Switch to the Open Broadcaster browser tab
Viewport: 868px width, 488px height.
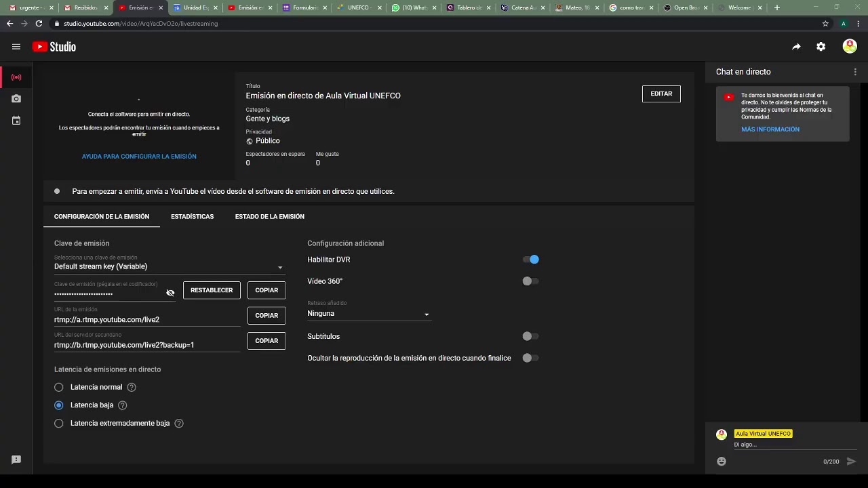coord(684,7)
